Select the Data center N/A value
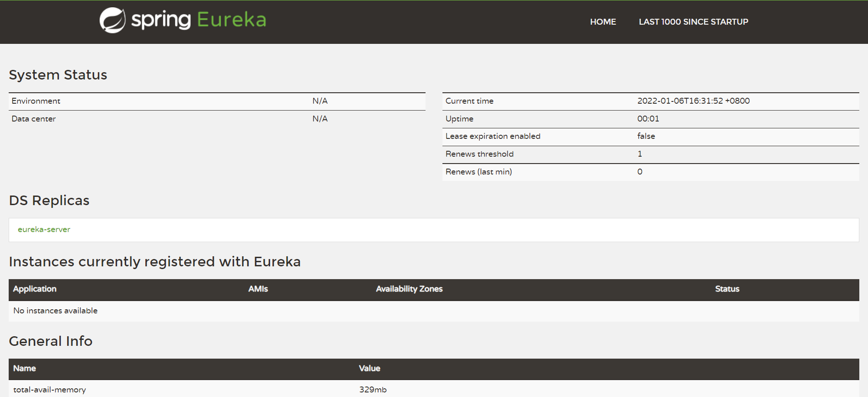This screenshot has width=868, height=397. (x=320, y=119)
